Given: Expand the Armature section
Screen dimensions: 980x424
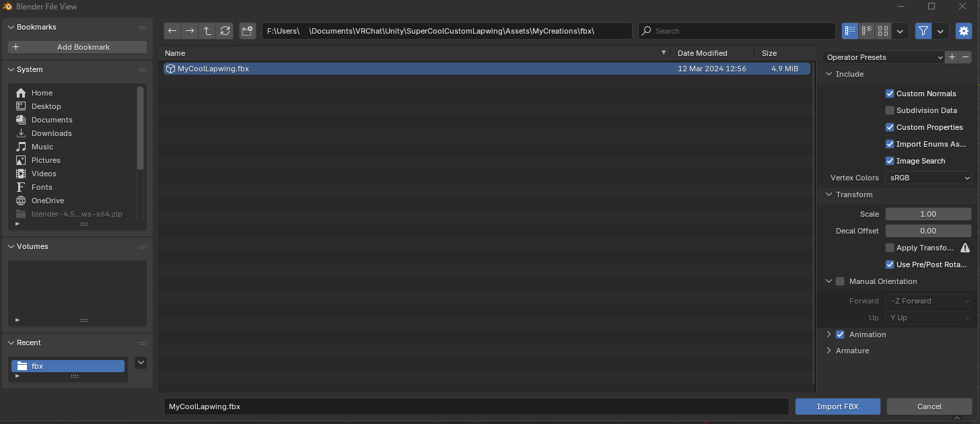Looking at the screenshot, I should coord(829,351).
